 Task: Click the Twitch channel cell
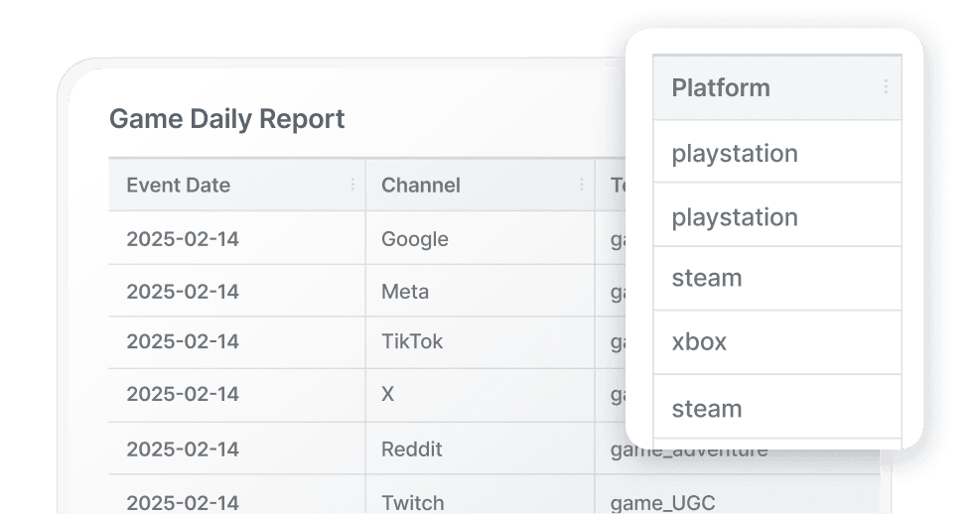413,502
